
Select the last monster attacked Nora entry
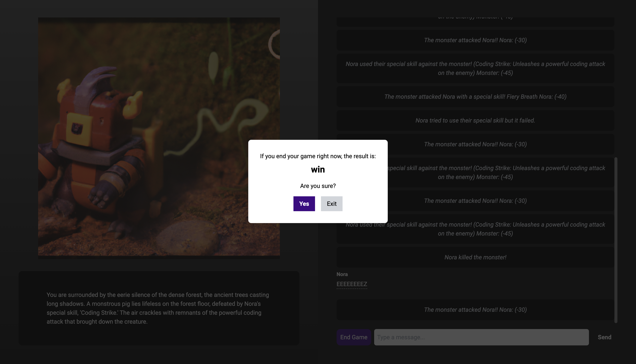tap(475, 310)
